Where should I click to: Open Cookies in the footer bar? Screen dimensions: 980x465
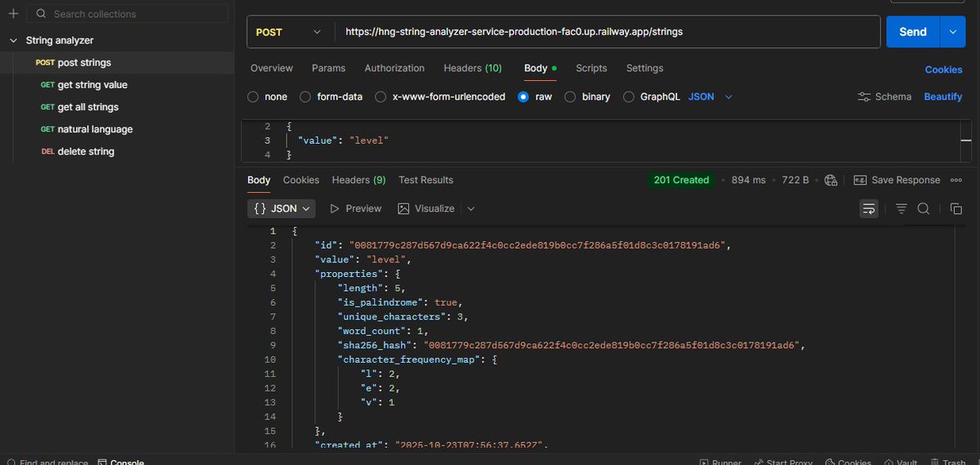(x=848, y=462)
